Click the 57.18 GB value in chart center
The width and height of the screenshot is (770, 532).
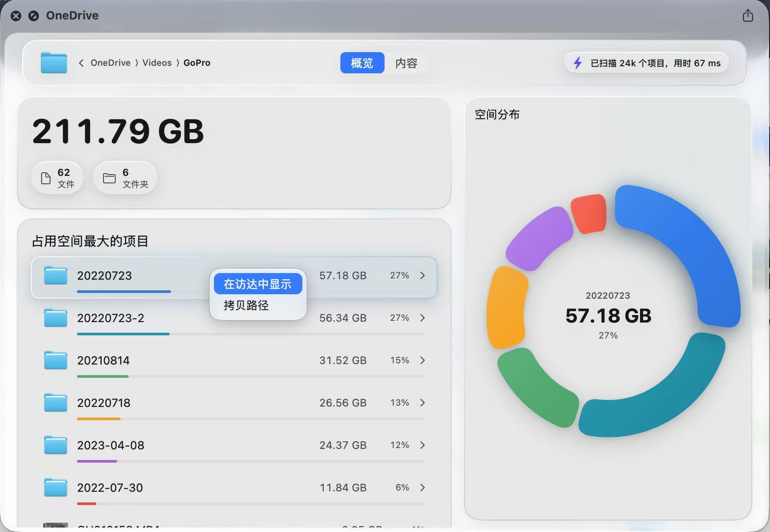click(x=608, y=316)
